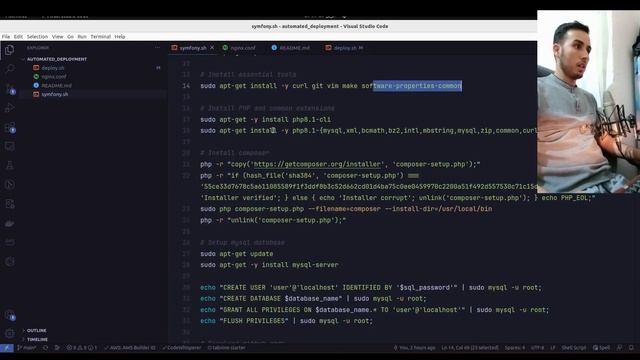
Task: Click the 'FLUSH PRIVILEGES' echo line
Action: 286,321
